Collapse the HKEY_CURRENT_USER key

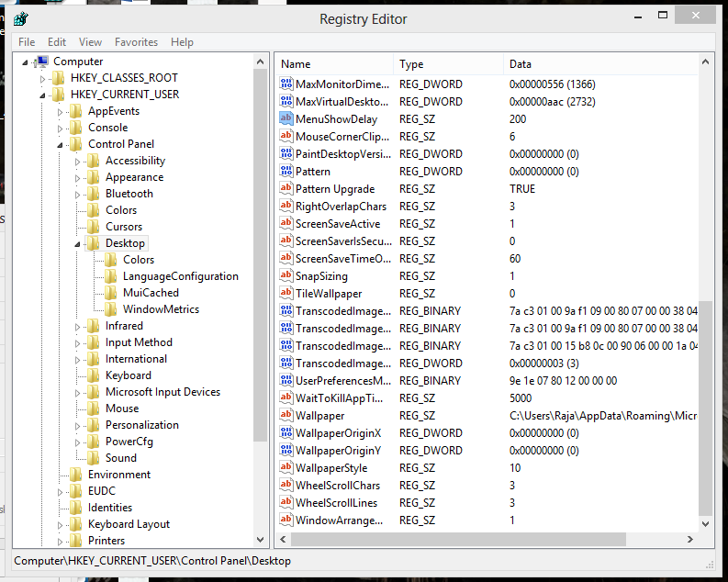point(42,95)
